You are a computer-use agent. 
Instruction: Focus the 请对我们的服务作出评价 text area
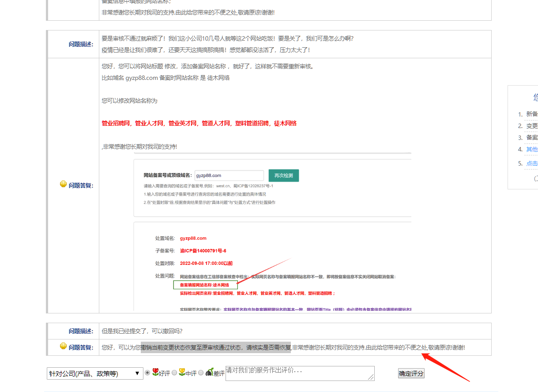[x=299, y=373]
